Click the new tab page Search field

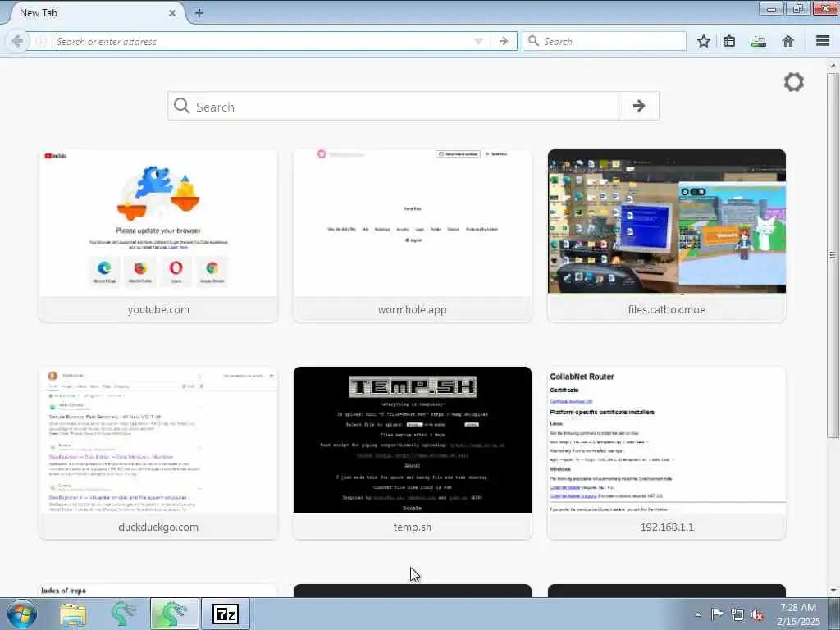point(393,106)
